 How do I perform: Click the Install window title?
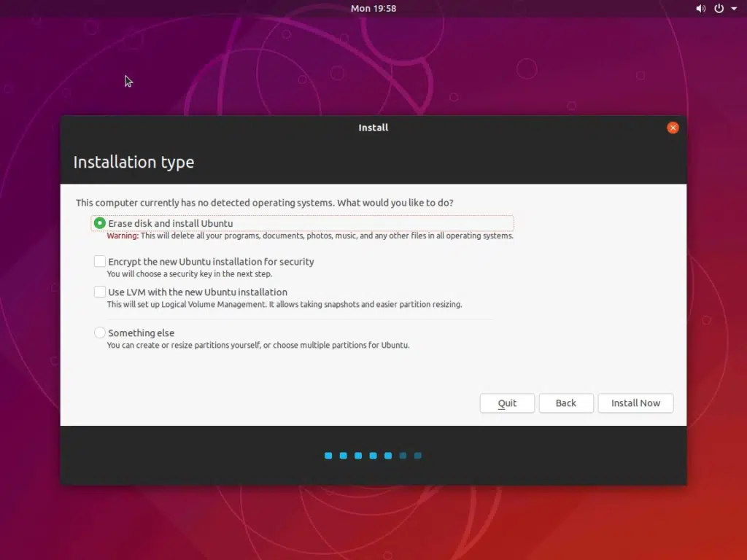tap(373, 128)
